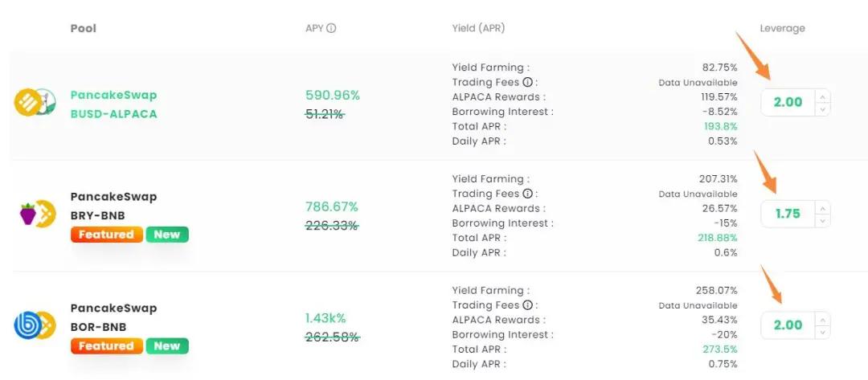Open Trading Fees info icon in BUSD-ALPACA row
868x380 pixels.
[x=527, y=83]
